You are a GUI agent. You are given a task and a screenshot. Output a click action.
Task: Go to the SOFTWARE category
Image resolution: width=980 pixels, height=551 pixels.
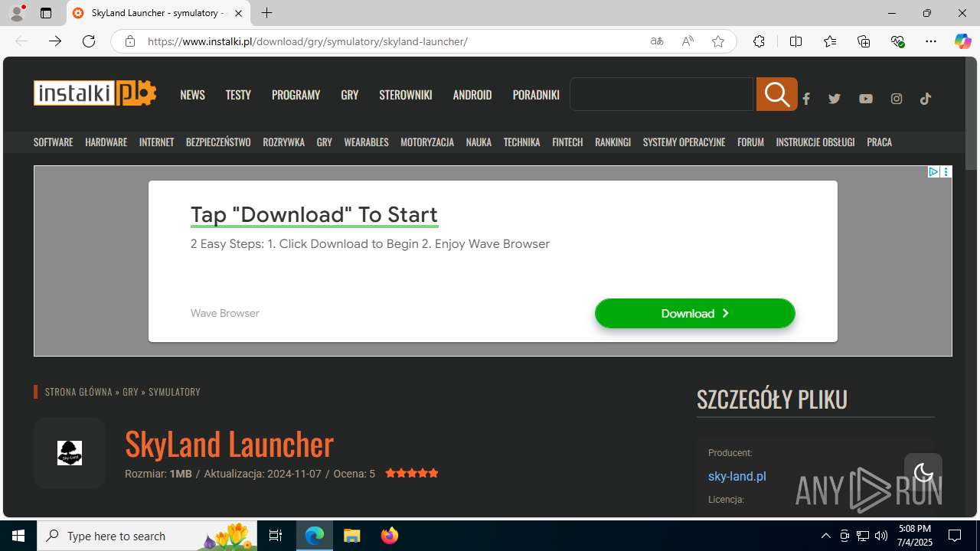pos(54,142)
